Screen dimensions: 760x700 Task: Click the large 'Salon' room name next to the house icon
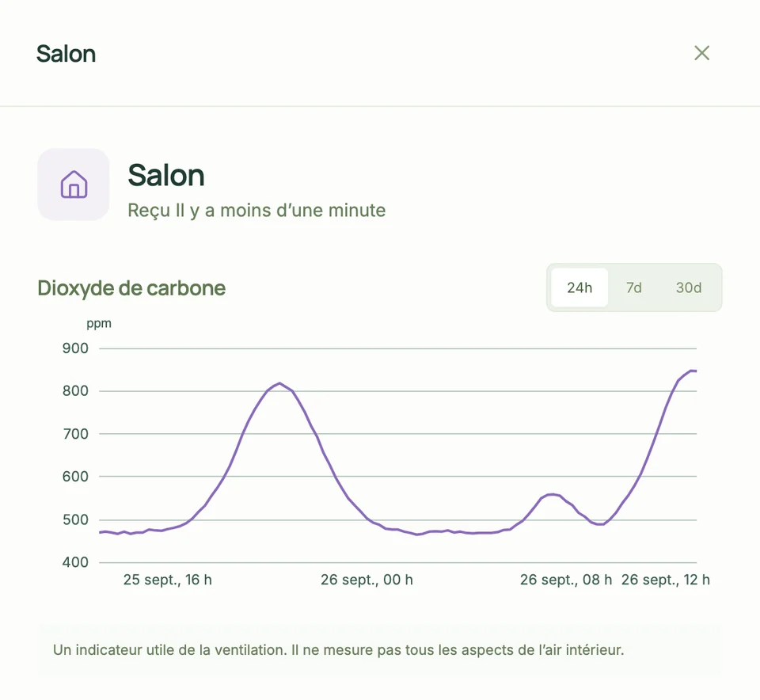pos(165,175)
